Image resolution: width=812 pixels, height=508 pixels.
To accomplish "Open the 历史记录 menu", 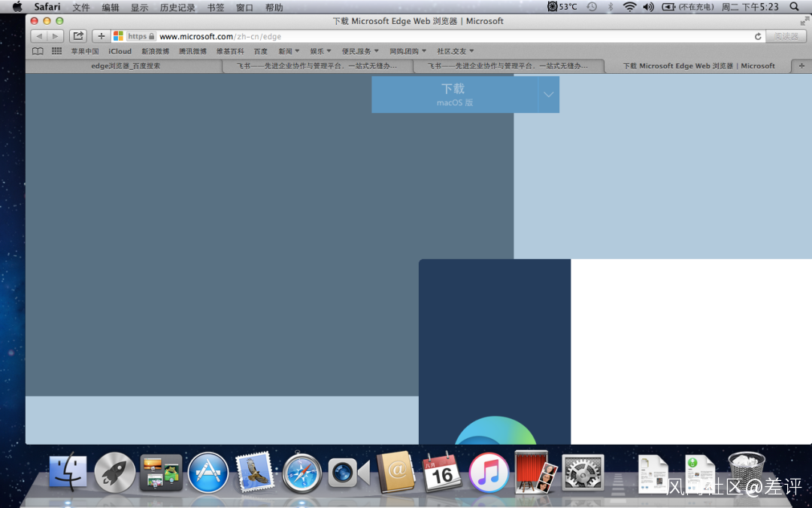I will click(x=177, y=8).
